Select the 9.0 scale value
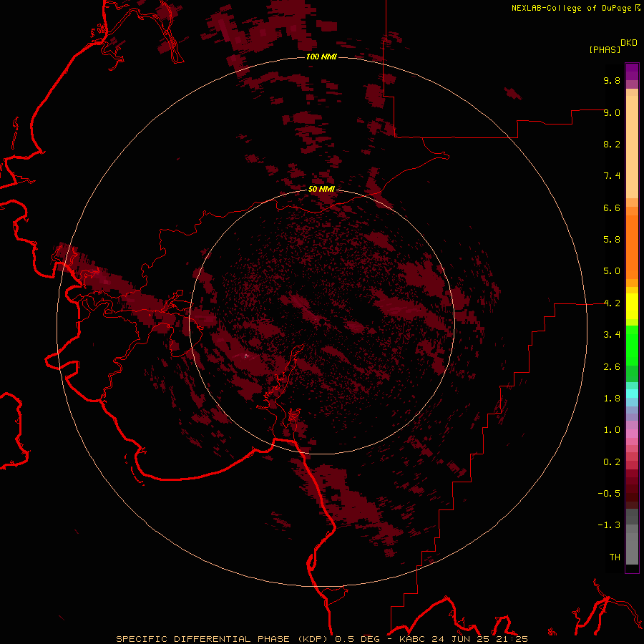This screenshot has width=644, height=644. tap(612, 112)
